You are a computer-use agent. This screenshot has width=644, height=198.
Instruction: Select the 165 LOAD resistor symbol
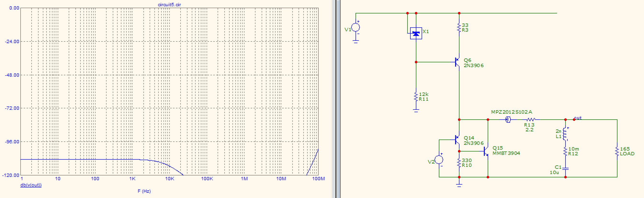coord(617,151)
